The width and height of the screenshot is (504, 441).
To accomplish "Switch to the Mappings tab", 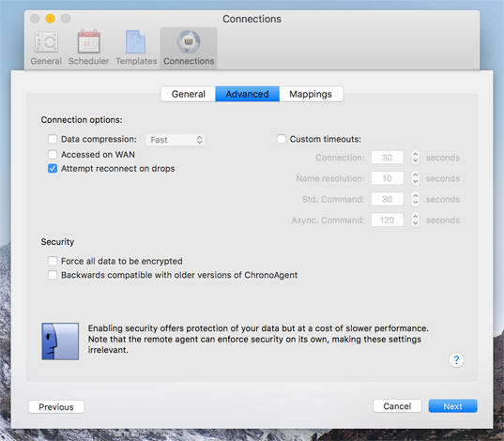I will (311, 94).
